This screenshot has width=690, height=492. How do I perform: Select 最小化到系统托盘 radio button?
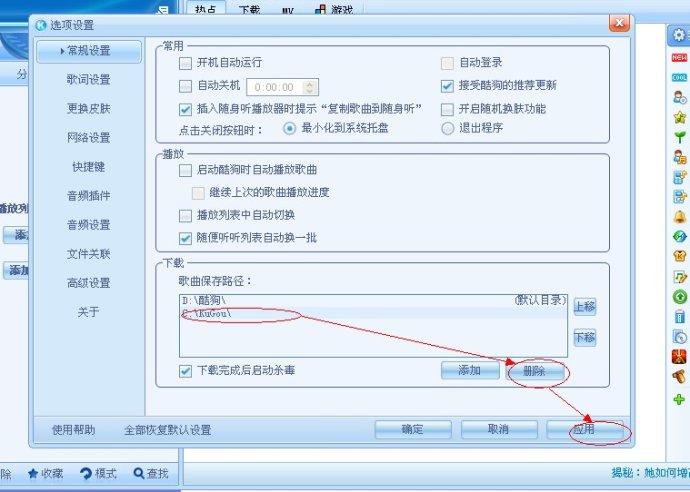[289, 129]
